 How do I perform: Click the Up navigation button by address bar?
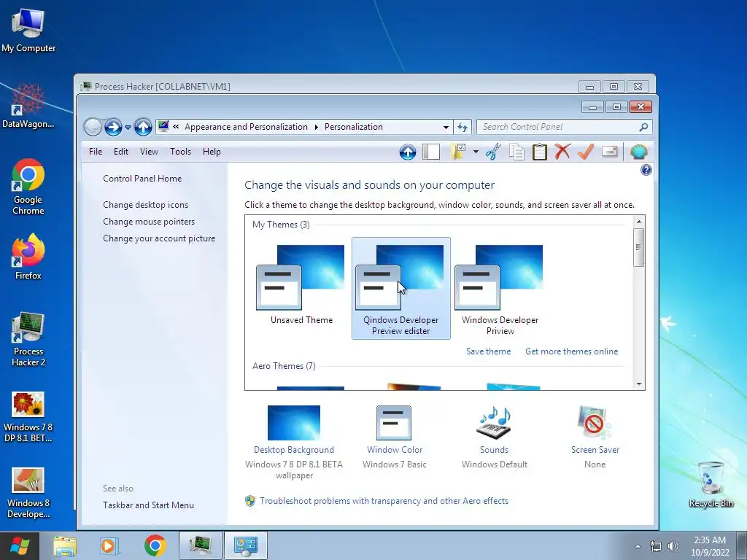[x=143, y=127]
